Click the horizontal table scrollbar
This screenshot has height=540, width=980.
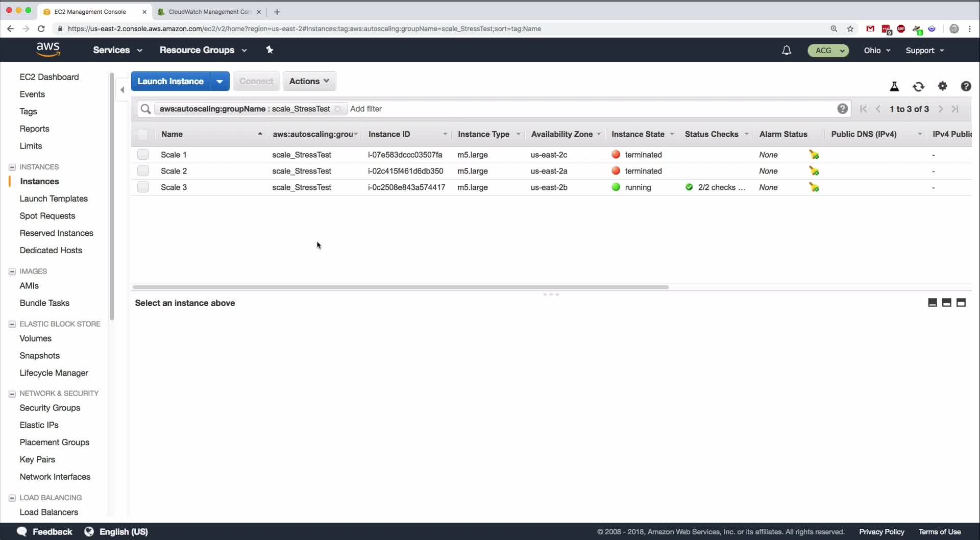coord(400,287)
